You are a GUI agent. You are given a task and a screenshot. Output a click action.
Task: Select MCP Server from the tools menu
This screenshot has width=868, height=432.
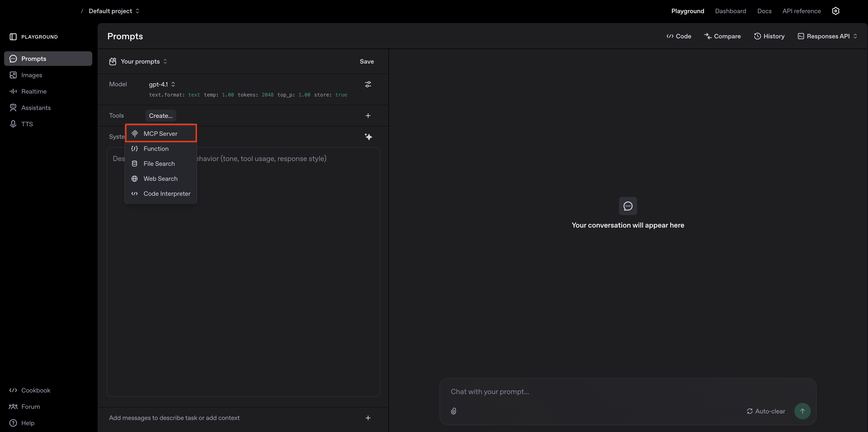(160, 134)
